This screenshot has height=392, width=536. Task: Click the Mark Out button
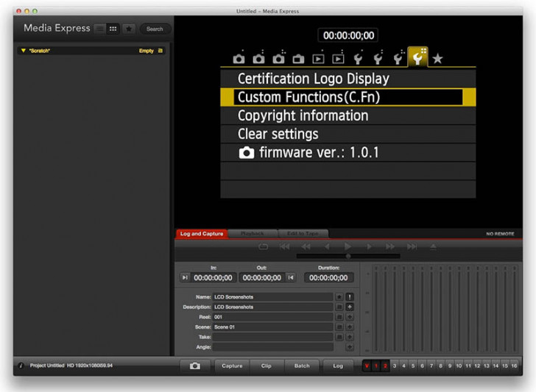pyautogui.click(x=291, y=277)
